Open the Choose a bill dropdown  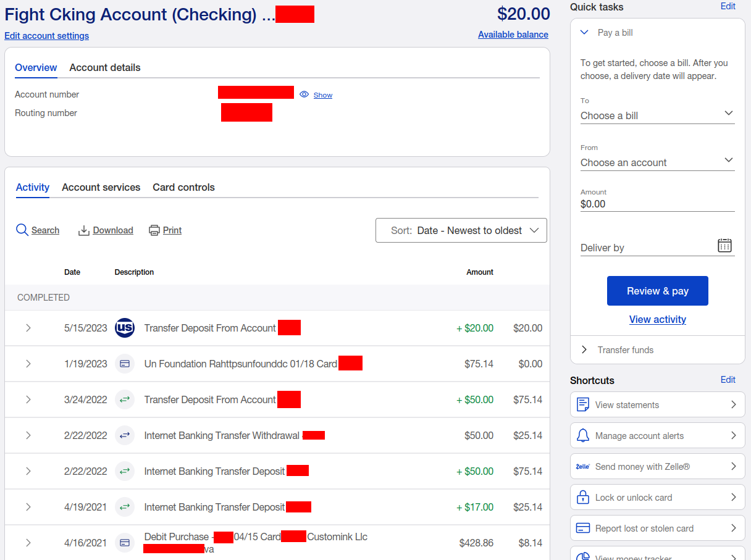pyautogui.click(x=657, y=115)
